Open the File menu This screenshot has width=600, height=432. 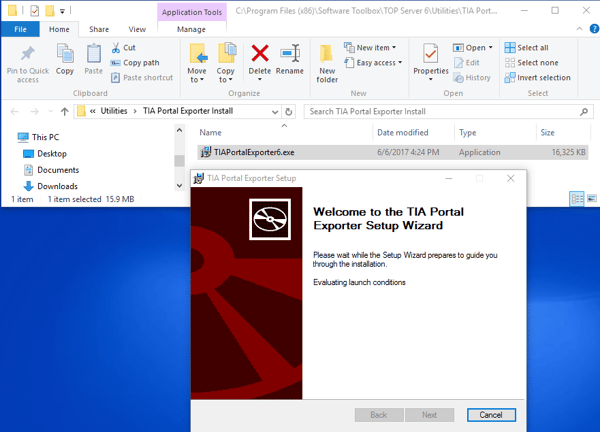click(x=19, y=29)
